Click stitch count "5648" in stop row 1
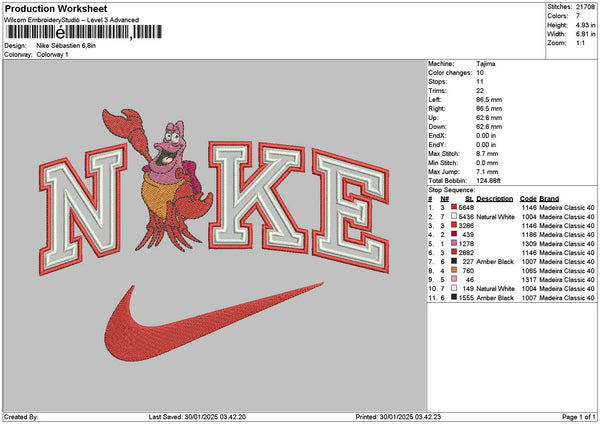The width and height of the screenshot is (600, 424). 466,207
